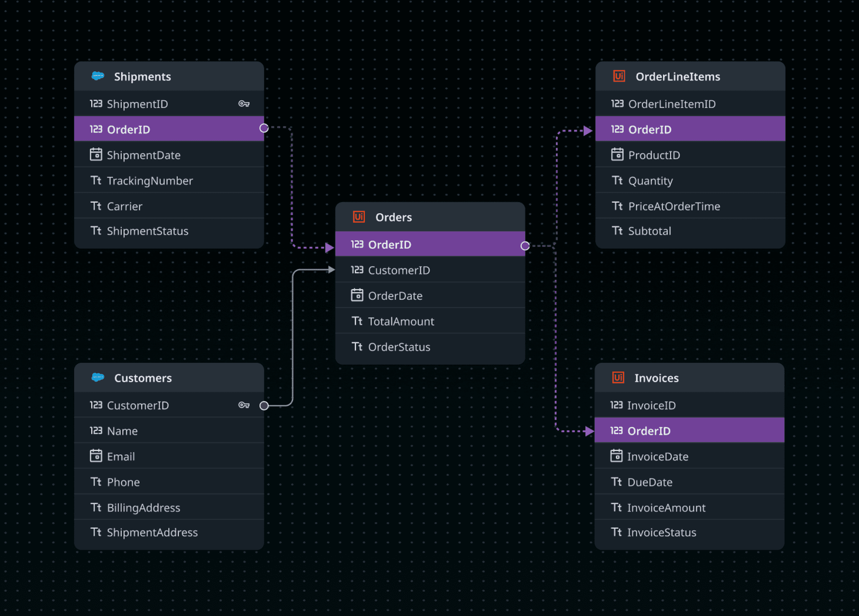This screenshot has height=616, width=859.
Task: Select the PriceAtOrderTime field in OrderLineItems
Action: (x=674, y=206)
